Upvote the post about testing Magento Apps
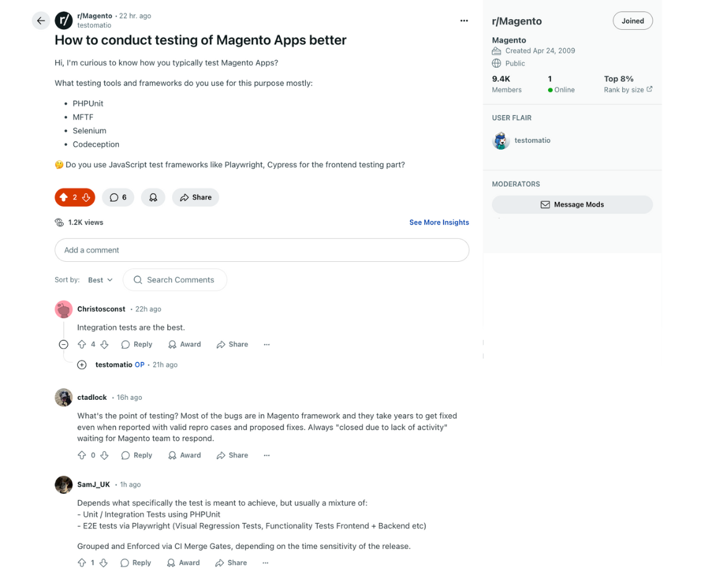 coord(64,197)
